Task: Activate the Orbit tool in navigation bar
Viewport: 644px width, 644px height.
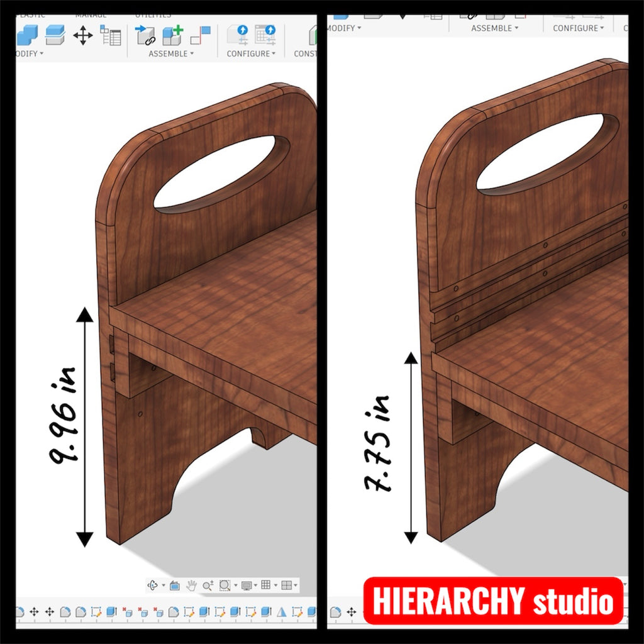Action: (153, 586)
